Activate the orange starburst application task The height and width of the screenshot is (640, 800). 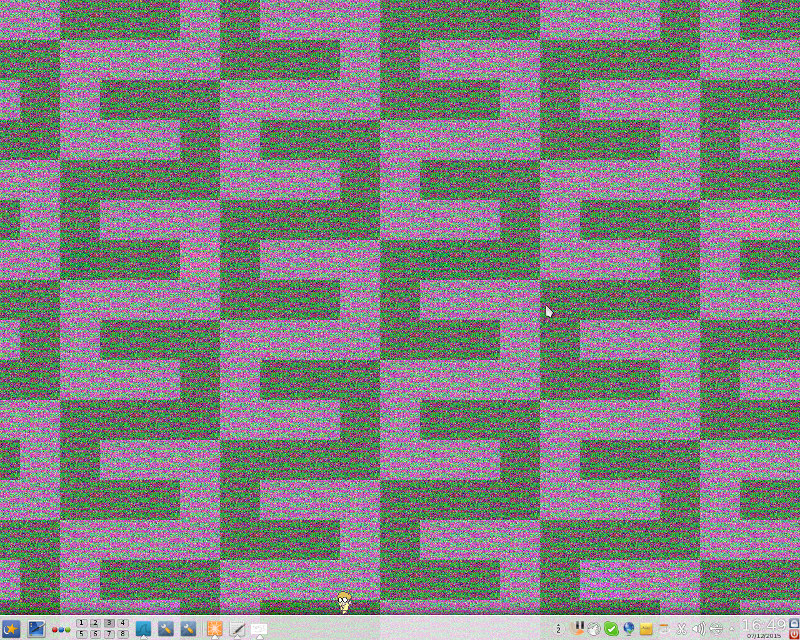(x=214, y=629)
